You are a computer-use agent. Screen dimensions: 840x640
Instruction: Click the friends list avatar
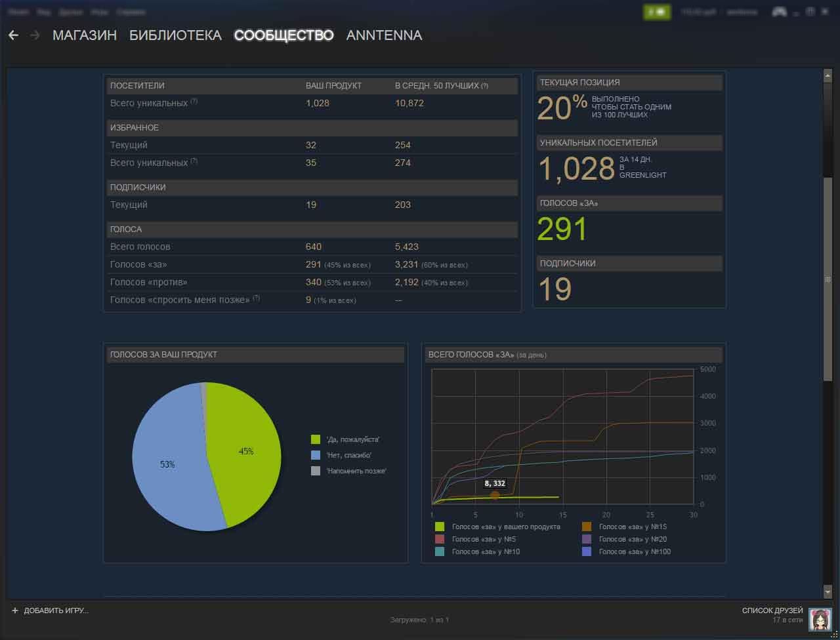click(820, 619)
